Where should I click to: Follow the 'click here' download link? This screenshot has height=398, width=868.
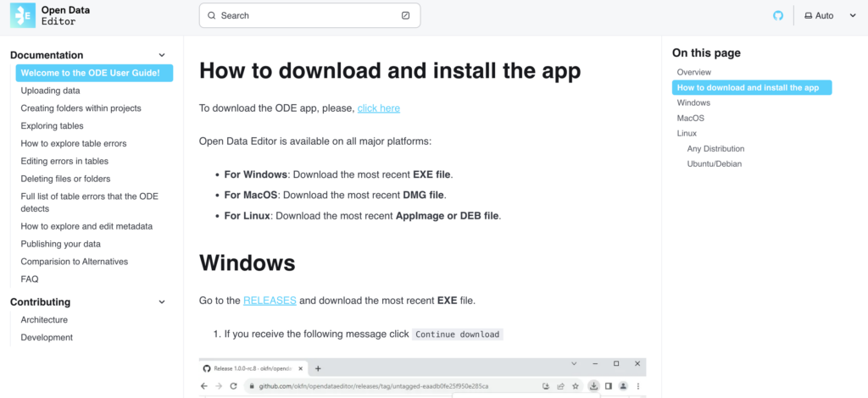[379, 108]
